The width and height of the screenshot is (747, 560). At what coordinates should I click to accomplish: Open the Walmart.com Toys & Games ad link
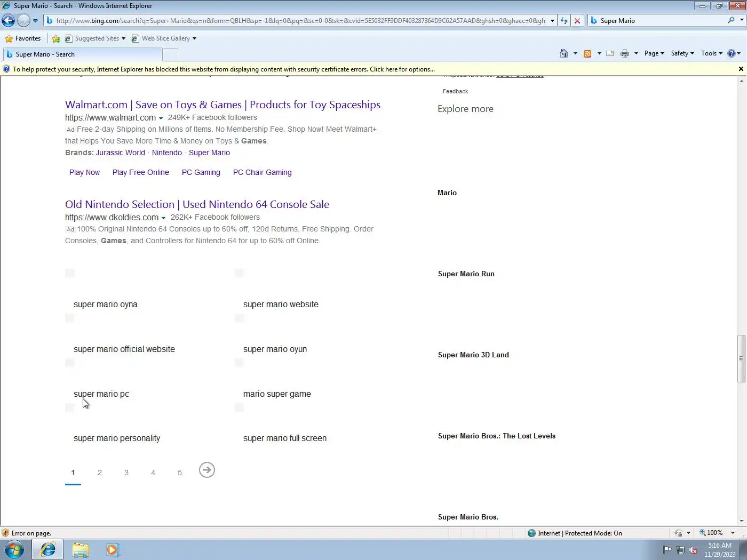click(x=222, y=105)
